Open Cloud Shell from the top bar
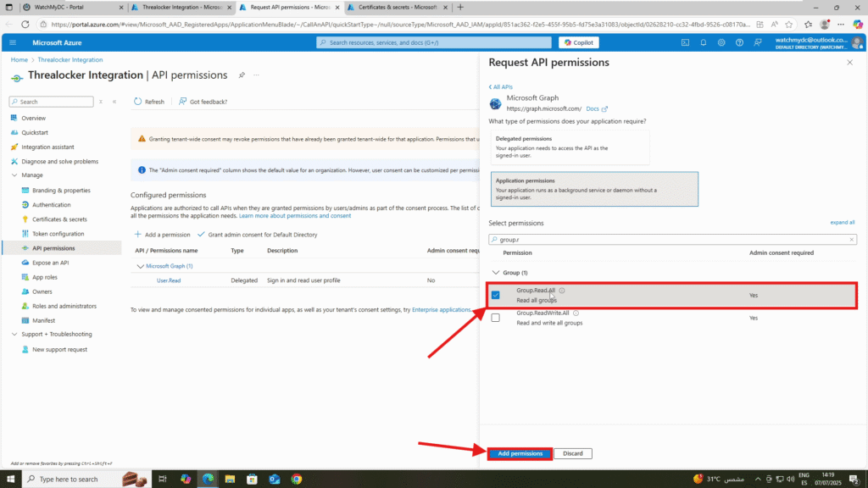 (685, 42)
